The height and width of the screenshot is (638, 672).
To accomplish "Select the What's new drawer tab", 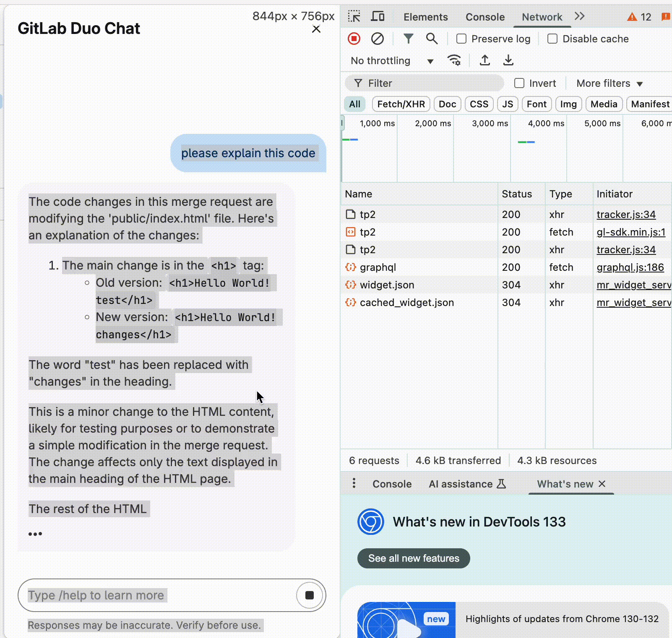I will [565, 484].
